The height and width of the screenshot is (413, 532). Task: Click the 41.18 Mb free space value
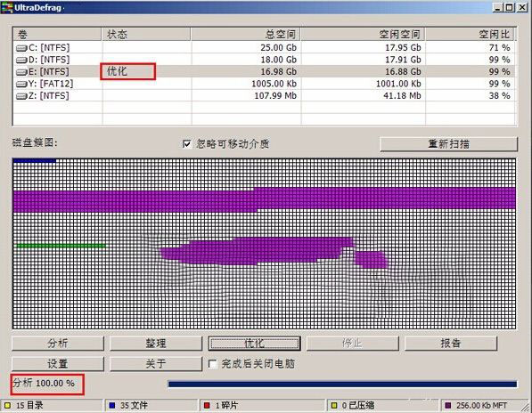pos(403,96)
